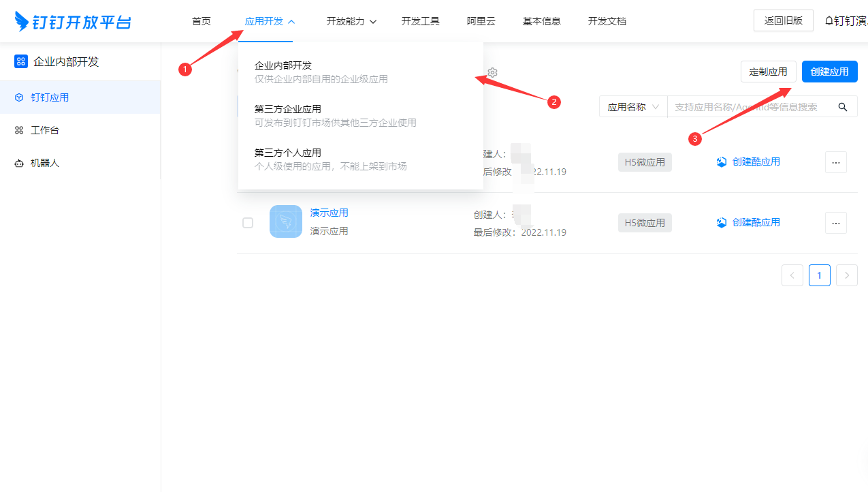Go to previous page arrow

(x=792, y=275)
